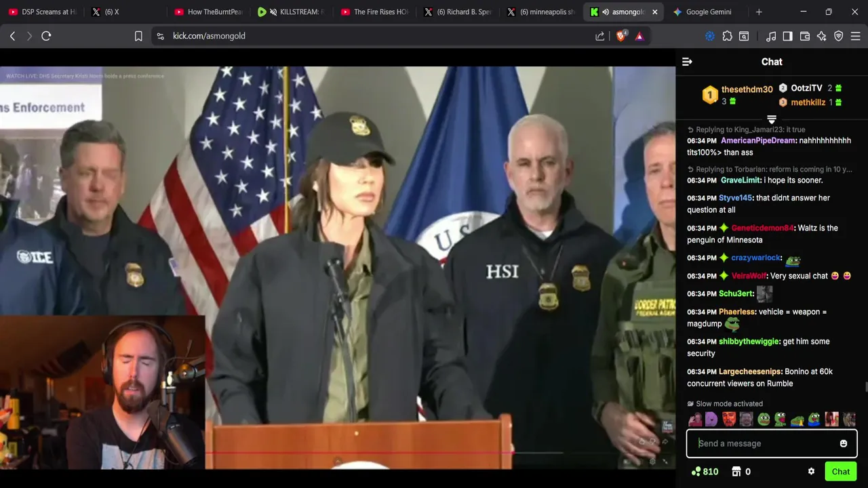The width and height of the screenshot is (868, 488).
Task: Select the grayscale man face emote
Action: (746, 420)
